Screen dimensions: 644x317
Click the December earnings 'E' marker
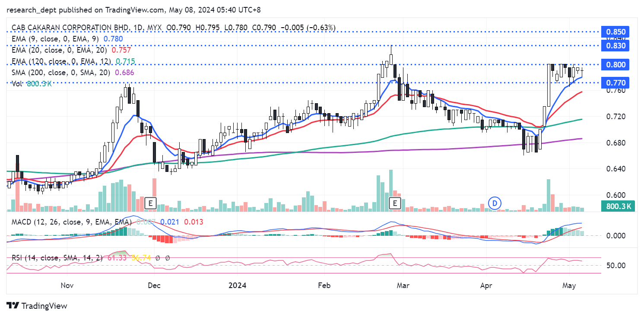coord(150,203)
